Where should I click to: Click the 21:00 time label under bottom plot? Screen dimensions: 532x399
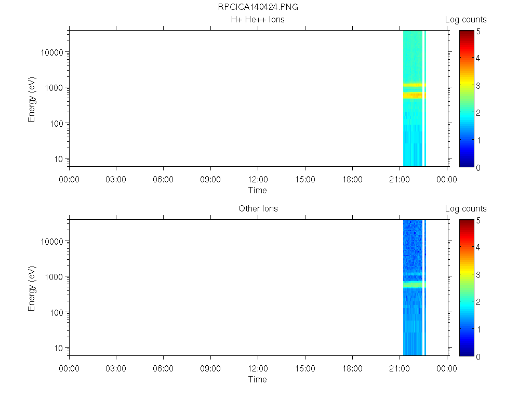click(400, 368)
